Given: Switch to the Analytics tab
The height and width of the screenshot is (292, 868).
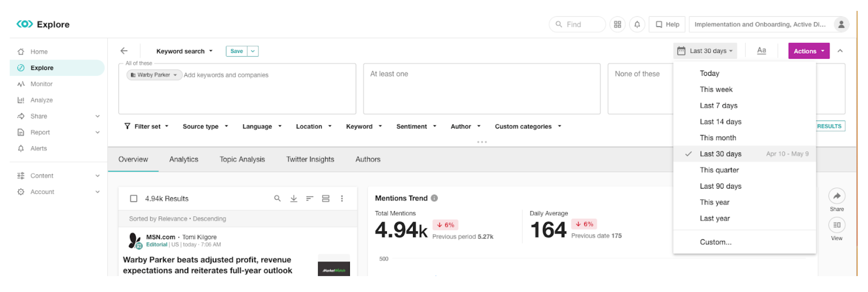Looking at the screenshot, I should click(x=184, y=159).
